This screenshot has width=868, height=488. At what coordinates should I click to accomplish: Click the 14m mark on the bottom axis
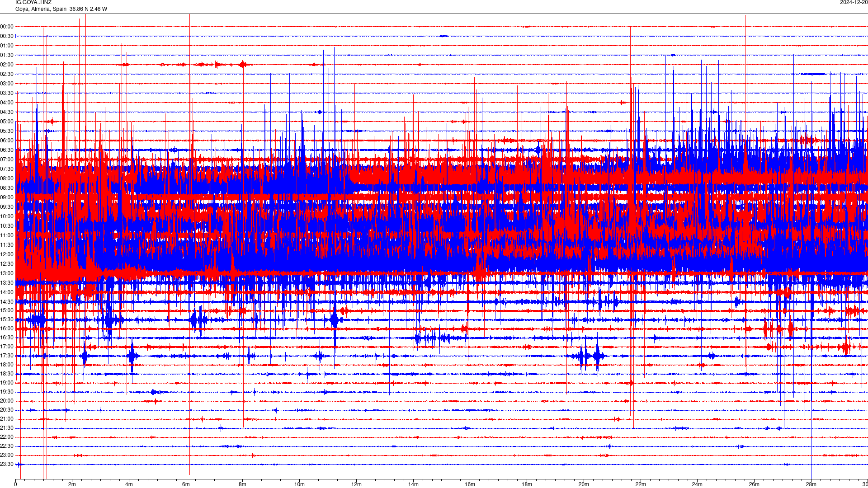click(x=413, y=484)
